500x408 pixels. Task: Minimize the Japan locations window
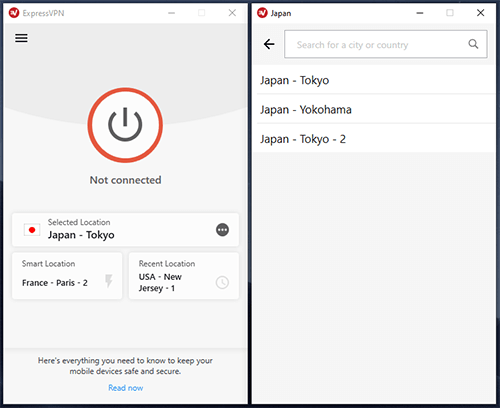420,13
